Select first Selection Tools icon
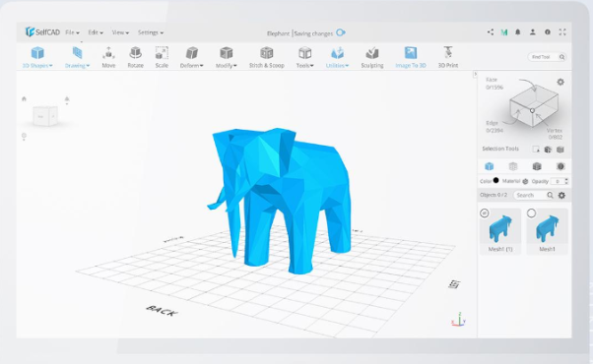 (536, 150)
